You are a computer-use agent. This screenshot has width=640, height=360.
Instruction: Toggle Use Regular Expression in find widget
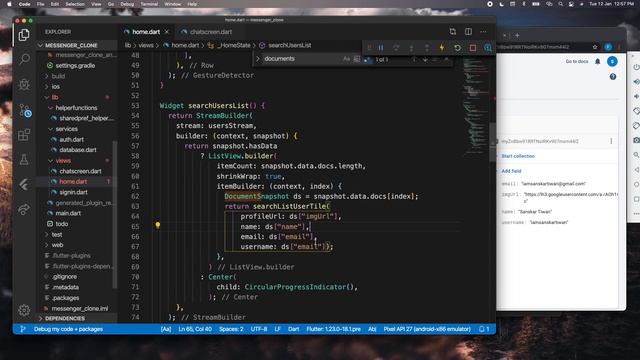pos(367,60)
